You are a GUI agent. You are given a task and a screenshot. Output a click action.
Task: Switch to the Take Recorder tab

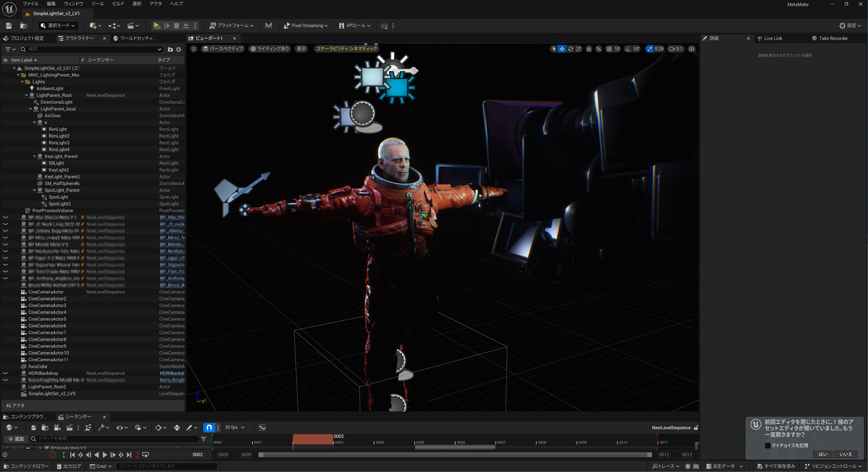830,38
